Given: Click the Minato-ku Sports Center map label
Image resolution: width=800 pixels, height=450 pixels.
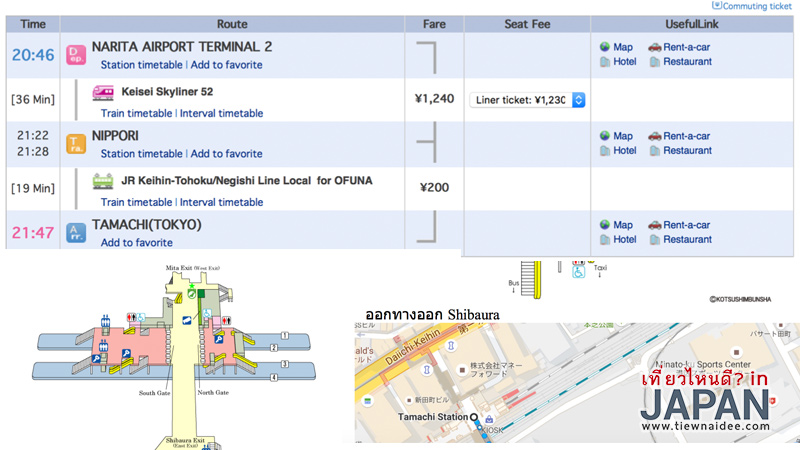Looking at the screenshot, I should (703, 364).
